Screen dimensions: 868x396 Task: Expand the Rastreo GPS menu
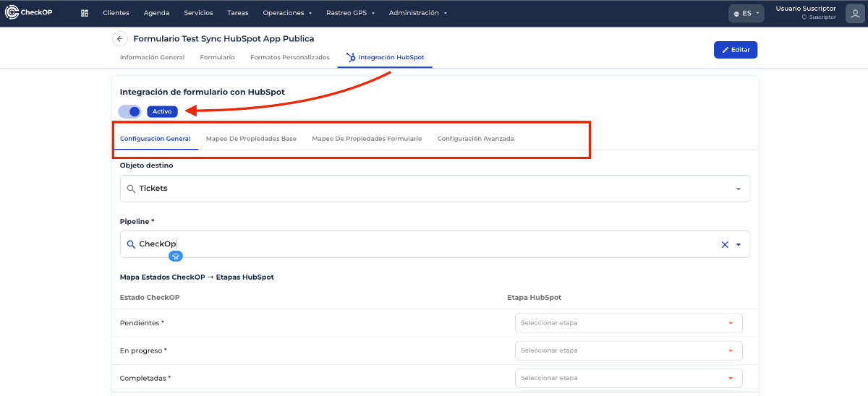(349, 13)
